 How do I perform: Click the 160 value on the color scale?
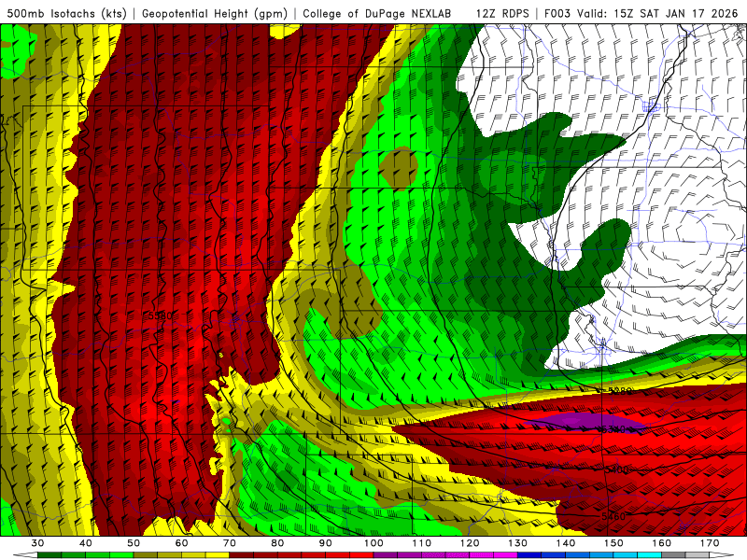click(x=662, y=543)
